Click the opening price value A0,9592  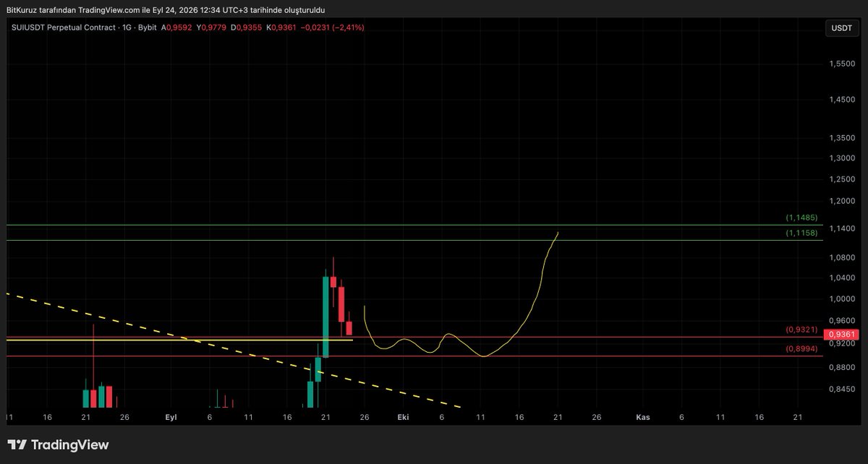click(176, 27)
